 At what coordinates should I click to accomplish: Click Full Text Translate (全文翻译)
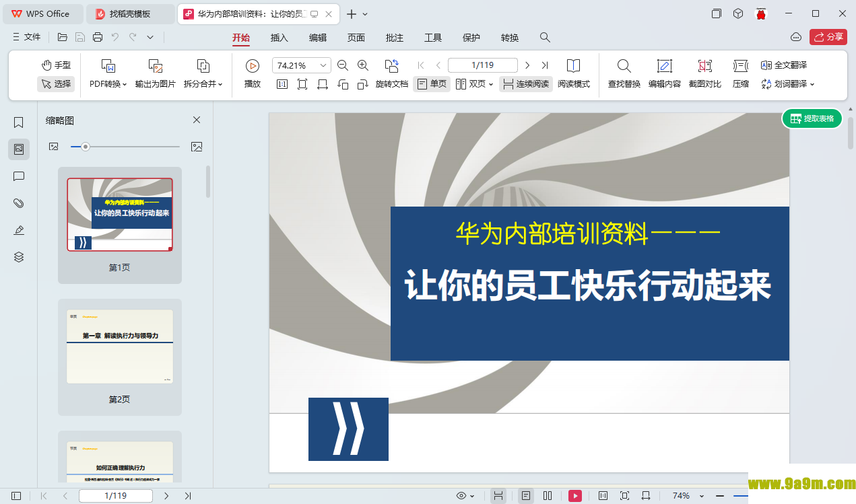(784, 65)
